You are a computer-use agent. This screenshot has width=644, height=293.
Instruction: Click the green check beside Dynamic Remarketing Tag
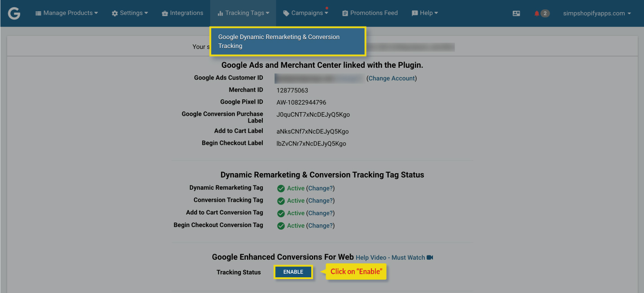click(281, 188)
